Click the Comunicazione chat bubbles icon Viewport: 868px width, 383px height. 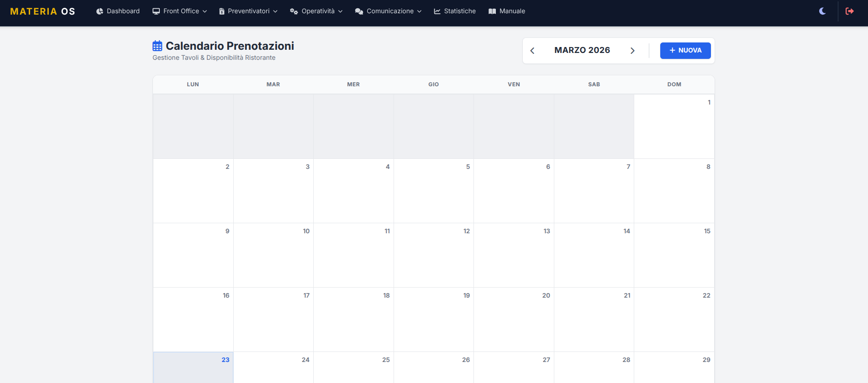[x=359, y=11]
